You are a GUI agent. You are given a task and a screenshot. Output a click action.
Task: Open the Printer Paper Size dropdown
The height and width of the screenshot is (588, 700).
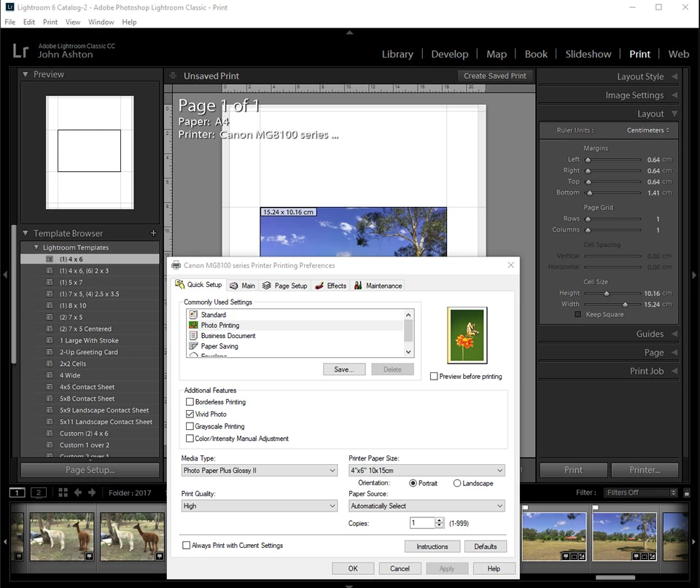(x=427, y=470)
